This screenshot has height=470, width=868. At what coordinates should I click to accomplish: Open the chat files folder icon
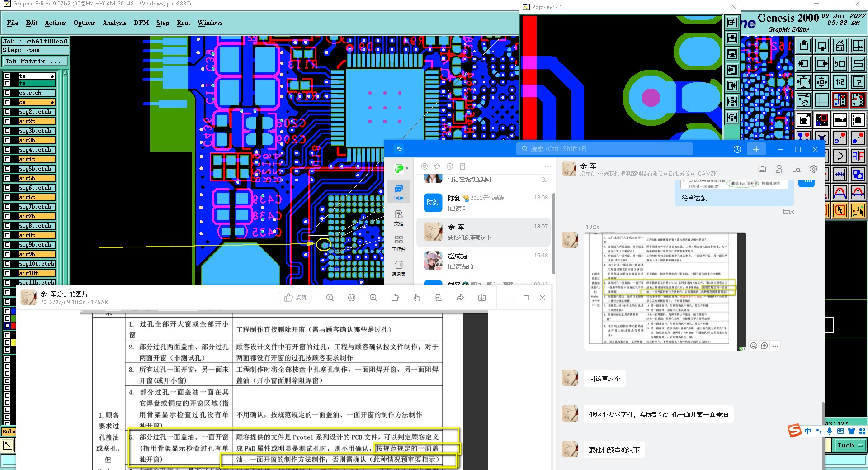coord(762,169)
